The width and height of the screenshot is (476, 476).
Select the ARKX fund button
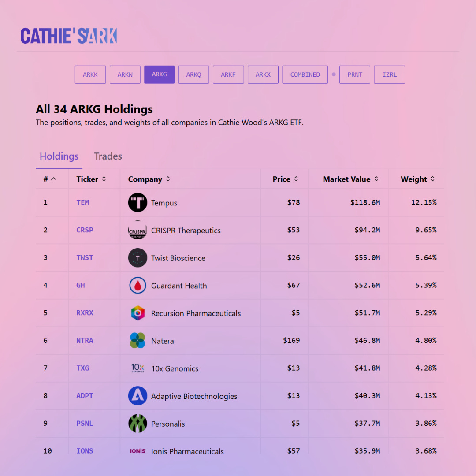click(263, 74)
